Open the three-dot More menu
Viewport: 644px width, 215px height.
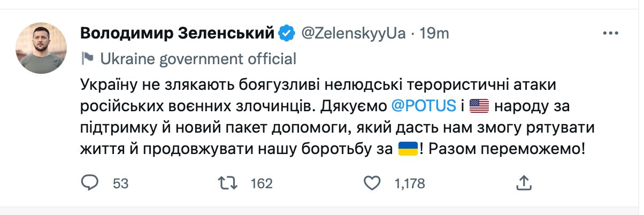(x=610, y=33)
